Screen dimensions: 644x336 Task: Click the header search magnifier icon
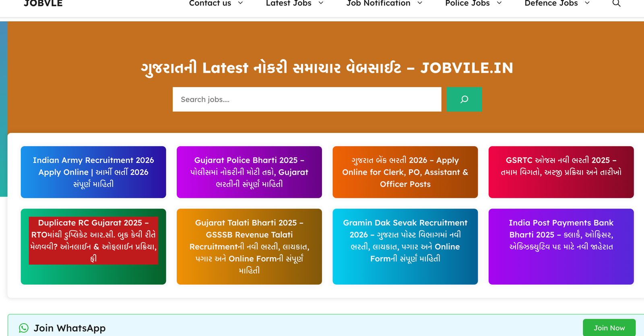616,3
